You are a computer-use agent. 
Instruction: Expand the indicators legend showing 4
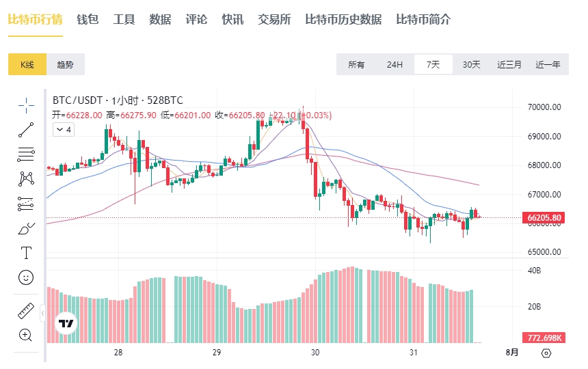click(x=64, y=130)
